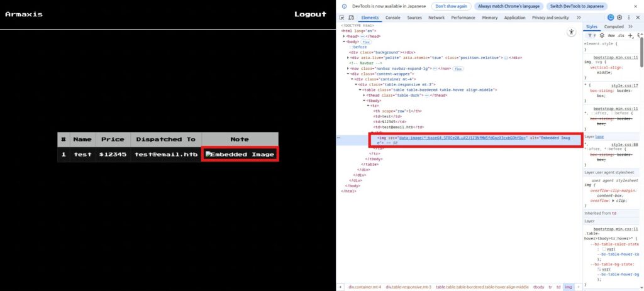Expand the nav navbar element node
The width and height of the screenshot is (644, 291).
(x=348, y=69)
